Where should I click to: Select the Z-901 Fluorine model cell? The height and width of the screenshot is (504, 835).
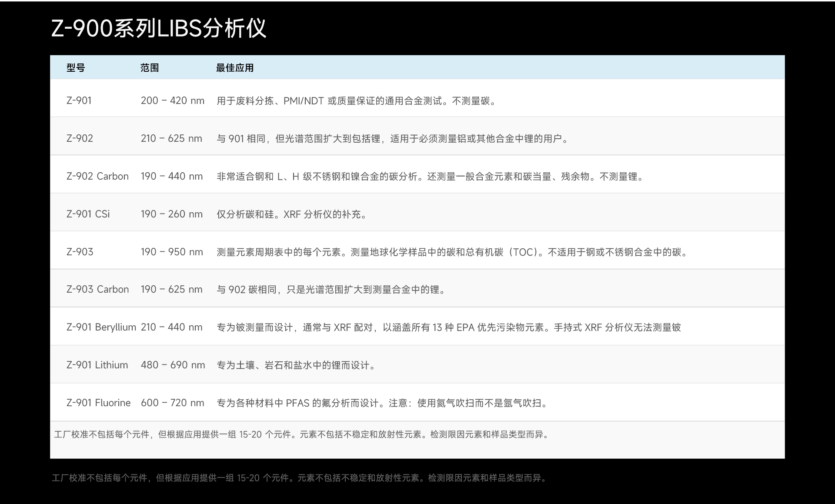98,403
